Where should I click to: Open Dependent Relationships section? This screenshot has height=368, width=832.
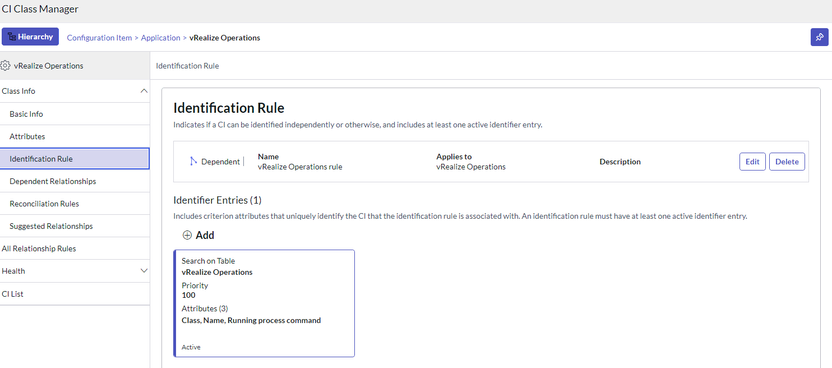(x=75, y=181)
